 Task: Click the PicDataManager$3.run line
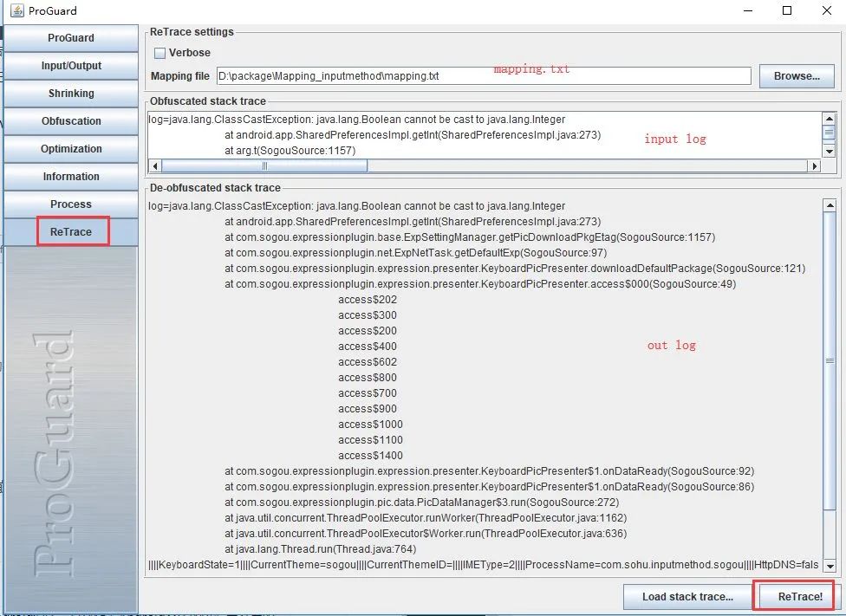(422, 503)
